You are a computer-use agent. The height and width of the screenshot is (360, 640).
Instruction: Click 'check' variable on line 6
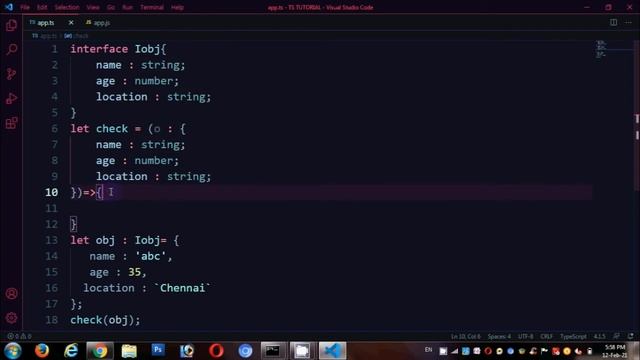point(112,129)
